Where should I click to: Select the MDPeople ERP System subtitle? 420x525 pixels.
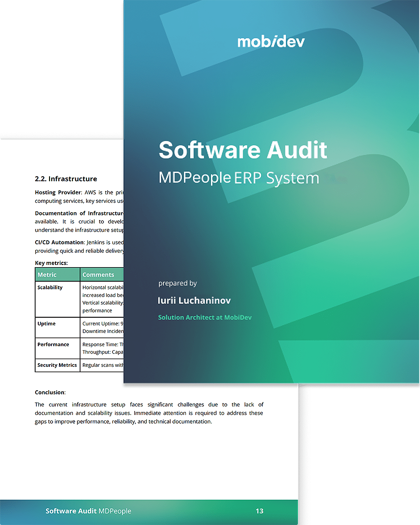pos(239,178)
